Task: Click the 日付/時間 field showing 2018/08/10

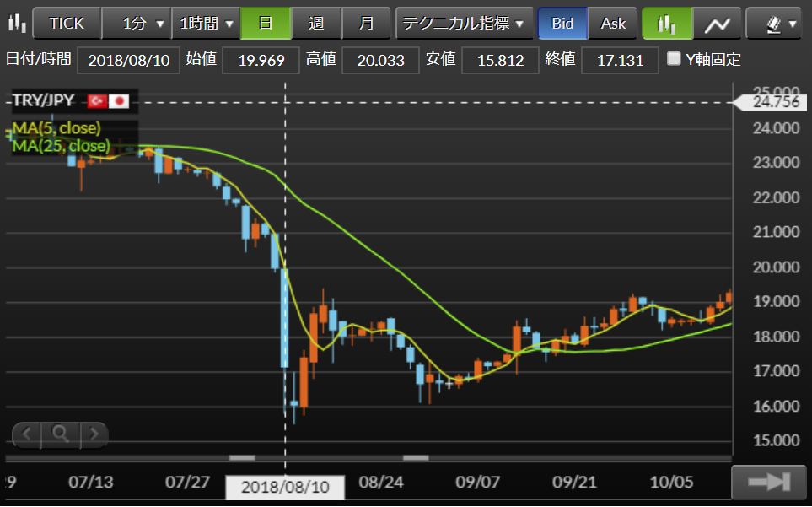Action: (x=128, y=60)
